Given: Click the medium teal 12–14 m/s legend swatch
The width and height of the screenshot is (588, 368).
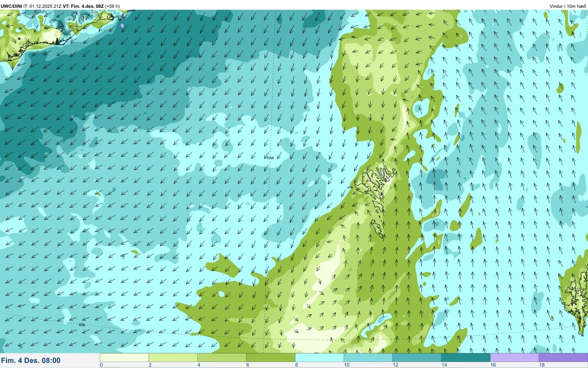Looking at the screenshot, I should [417, 357].
